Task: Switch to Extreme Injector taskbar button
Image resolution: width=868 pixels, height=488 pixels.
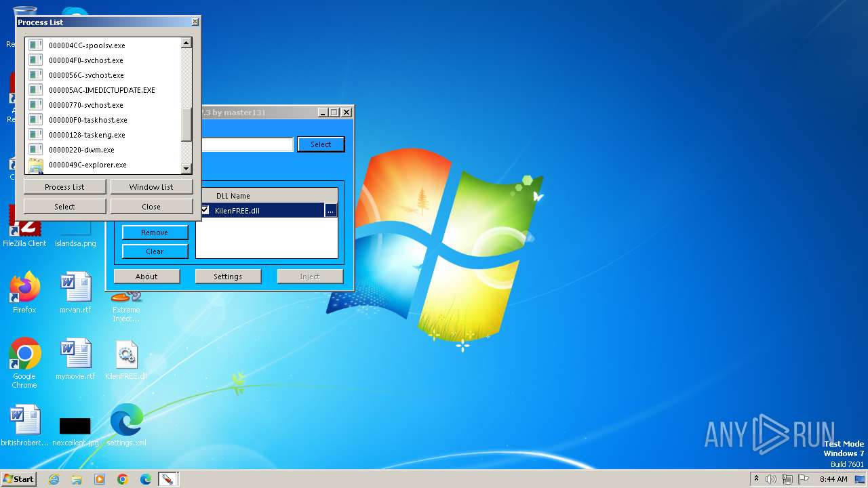Action: click(x=167, y=479)
